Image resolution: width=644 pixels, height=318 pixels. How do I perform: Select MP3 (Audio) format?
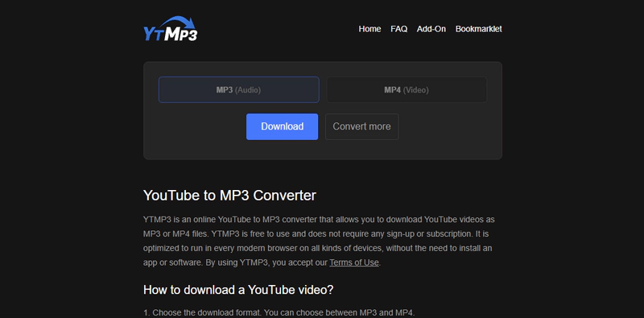(x=238, y=89)
